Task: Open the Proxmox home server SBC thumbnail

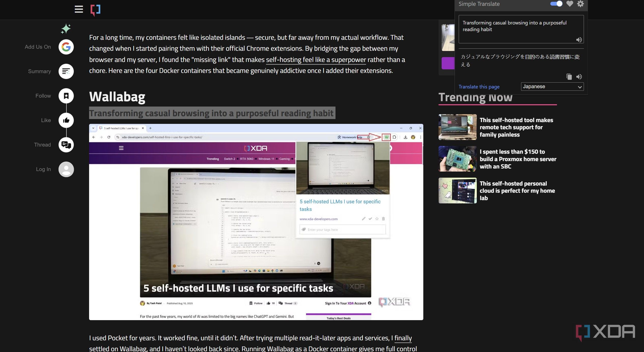Action: pos(457,159)
